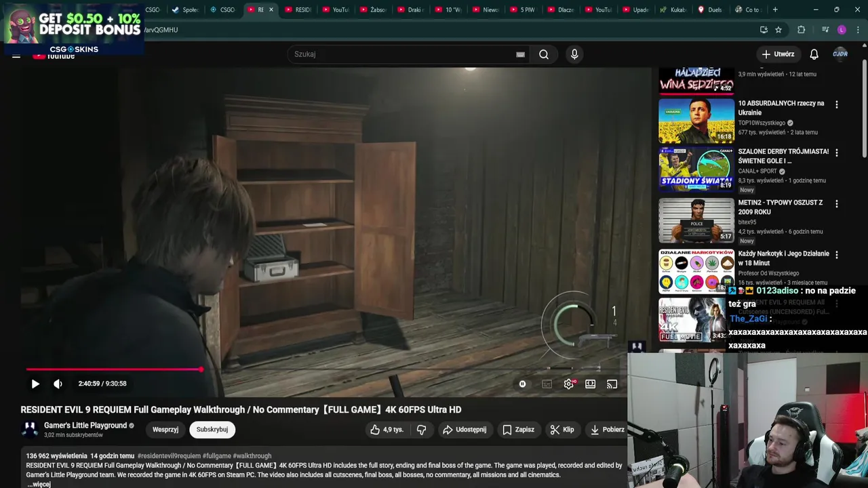Click the video title RESIDENT EVIL 9 REQUIEM
The image size is (868, 488).
click(x=241, y=409)
